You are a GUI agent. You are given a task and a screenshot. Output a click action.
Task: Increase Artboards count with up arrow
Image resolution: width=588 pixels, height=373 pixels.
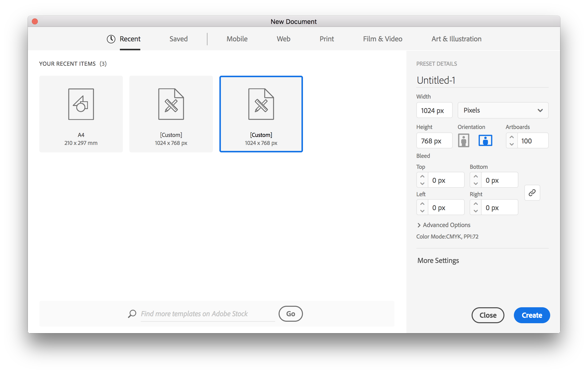pyautogui.click(x=512, y=137)
